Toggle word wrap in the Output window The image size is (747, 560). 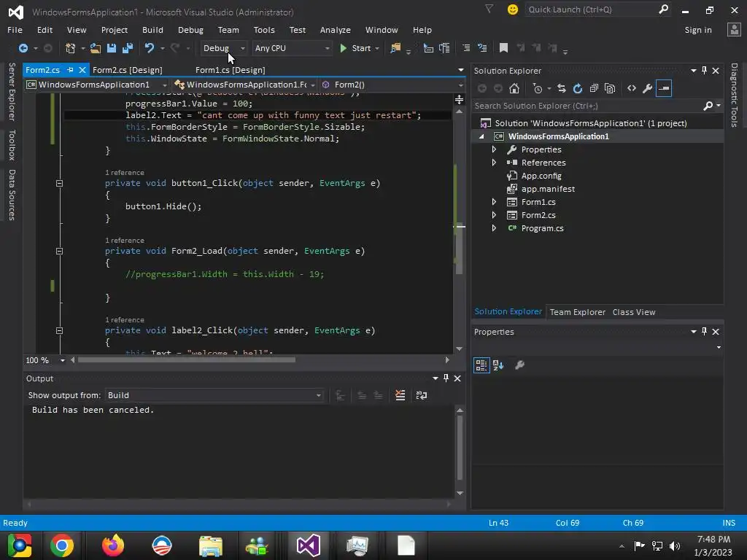(x=422, y=395)
